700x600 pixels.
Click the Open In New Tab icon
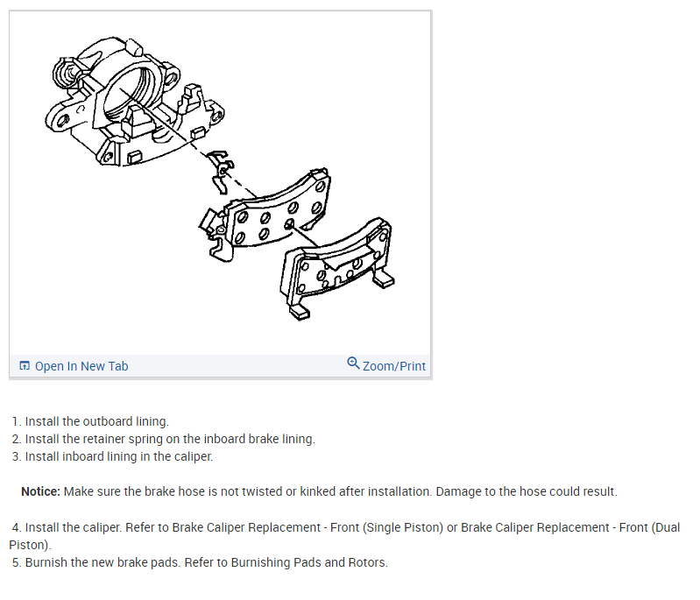pyautogui.click(x=25, y=366)
